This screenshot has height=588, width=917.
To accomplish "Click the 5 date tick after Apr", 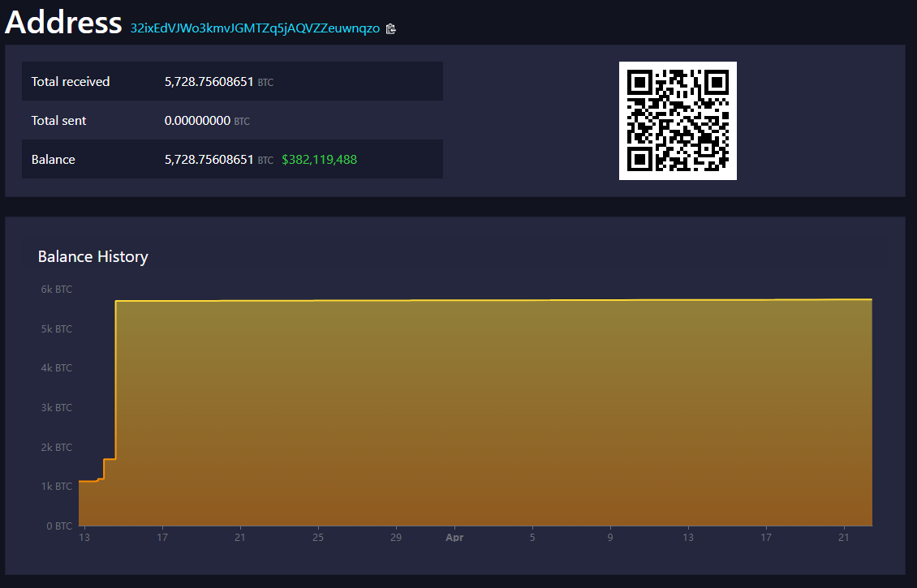I will click(x=532, y=537).
